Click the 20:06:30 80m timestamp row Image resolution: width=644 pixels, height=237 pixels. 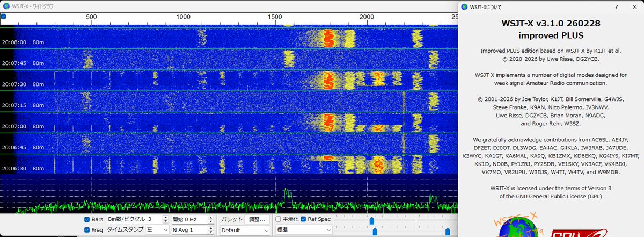[x=23, y=168]
